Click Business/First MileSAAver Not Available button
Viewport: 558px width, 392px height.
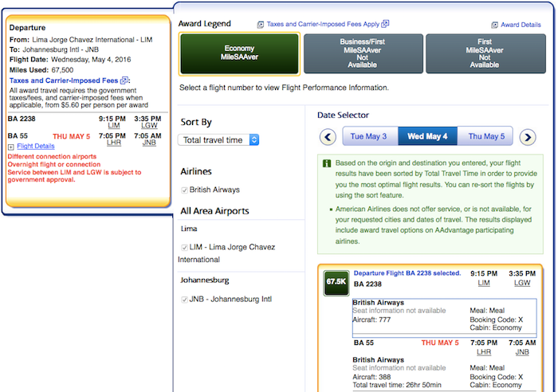click(363, 53)
